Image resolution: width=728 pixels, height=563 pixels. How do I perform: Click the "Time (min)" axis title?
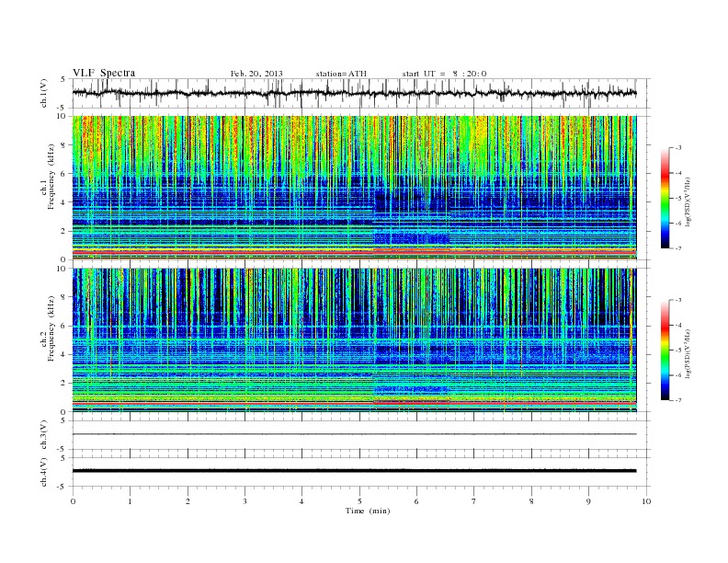368,511
